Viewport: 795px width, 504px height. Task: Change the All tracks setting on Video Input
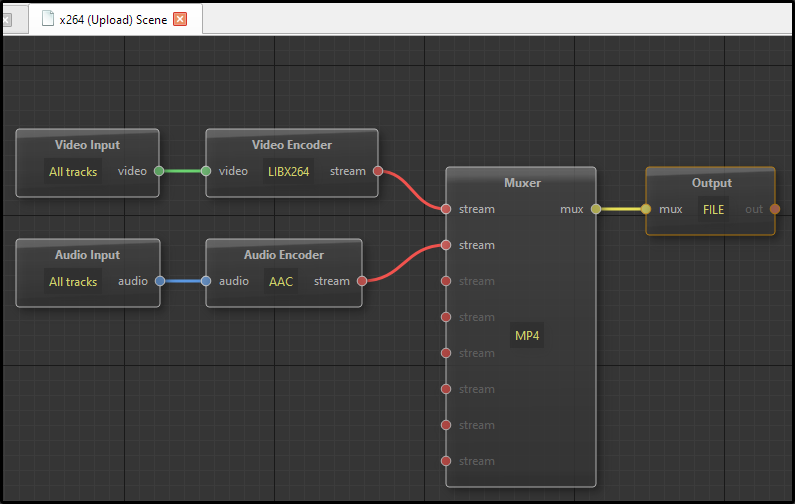pos(74,171)
